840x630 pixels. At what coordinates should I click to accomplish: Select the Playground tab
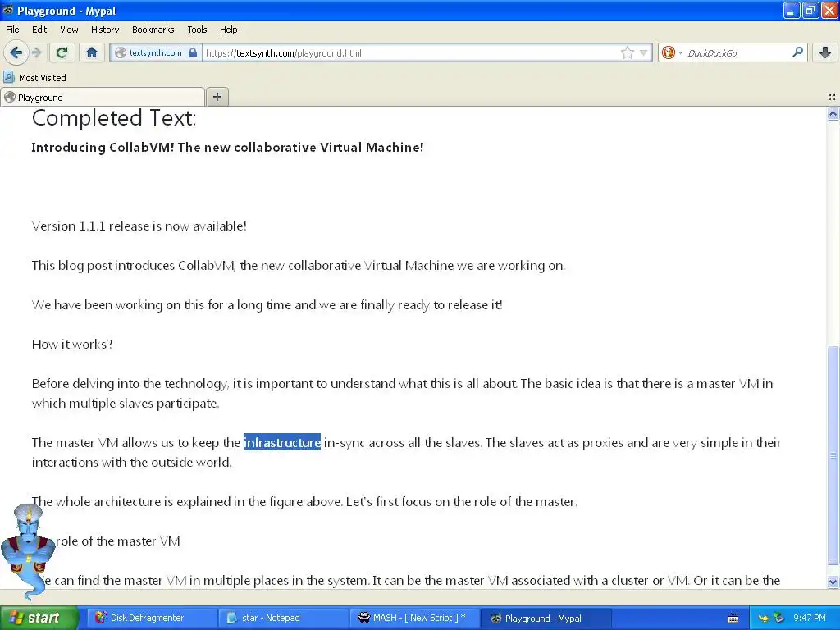tap(102, 97)
